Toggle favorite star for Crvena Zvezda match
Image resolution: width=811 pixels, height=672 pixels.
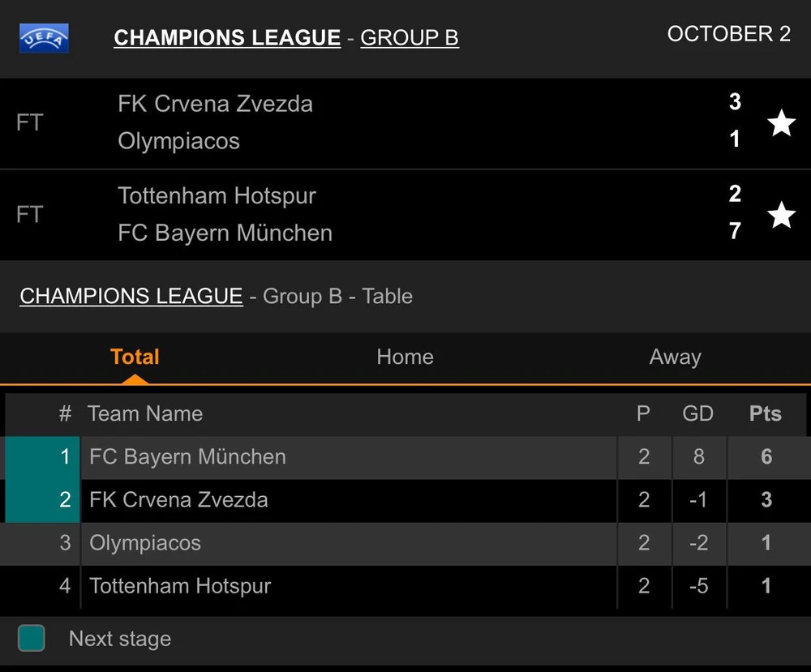point(781,123)
